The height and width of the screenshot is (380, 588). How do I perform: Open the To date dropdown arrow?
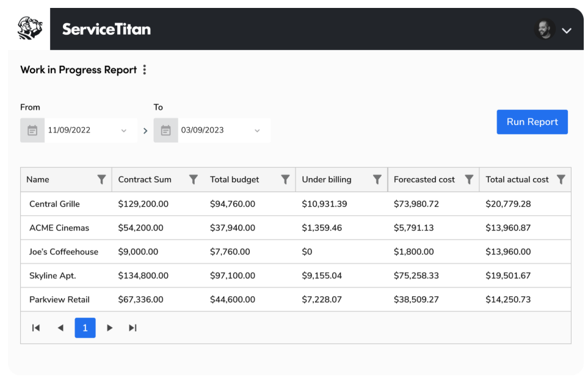click(257, 131)
